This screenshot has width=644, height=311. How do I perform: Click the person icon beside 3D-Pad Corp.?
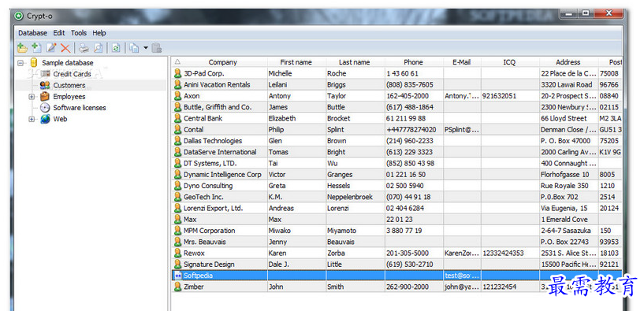pyautogui.click(x=177, y=73)
